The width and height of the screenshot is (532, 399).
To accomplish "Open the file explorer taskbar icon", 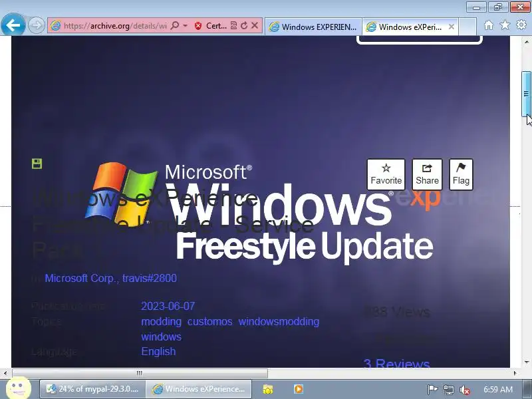I will point(268,389).
